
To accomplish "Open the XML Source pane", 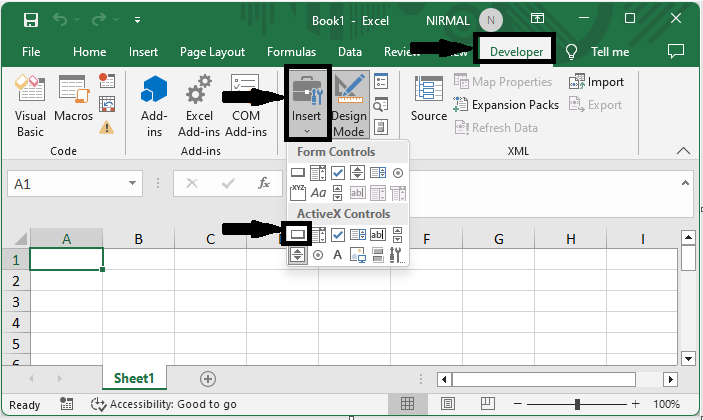I will pyautogui.click(x=429, y=99).
